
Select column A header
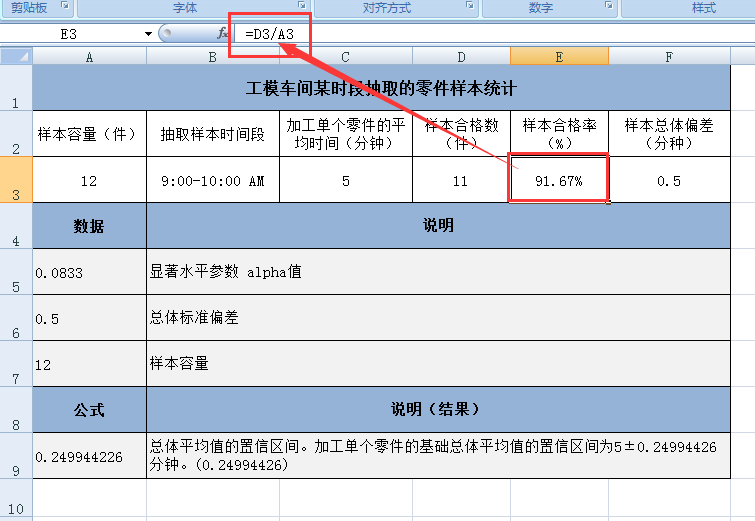(90, 57)
